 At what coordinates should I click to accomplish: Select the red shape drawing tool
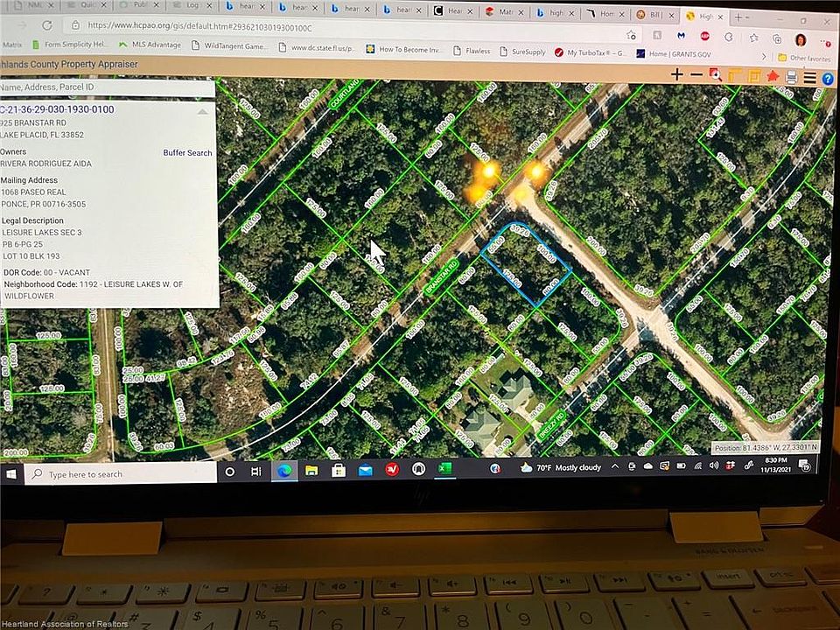[x=773, y=77]
